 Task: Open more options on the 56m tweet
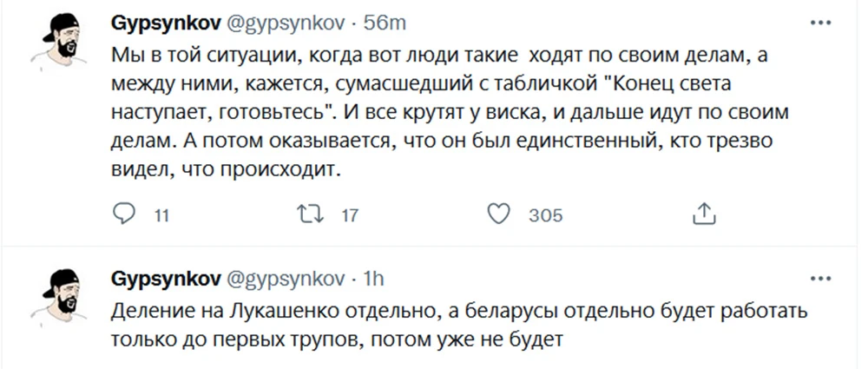[819, 22]
